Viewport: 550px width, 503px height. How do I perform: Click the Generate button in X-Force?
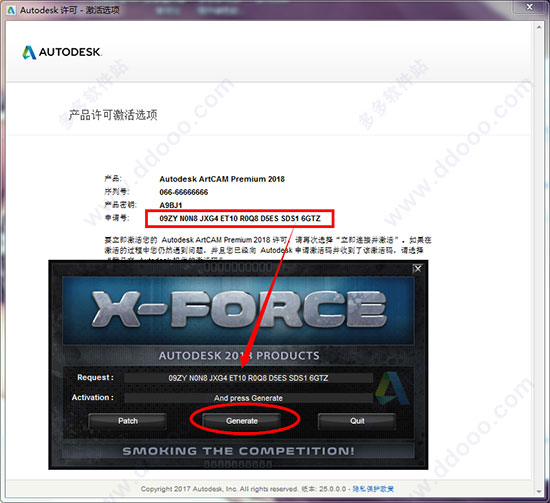242,421
